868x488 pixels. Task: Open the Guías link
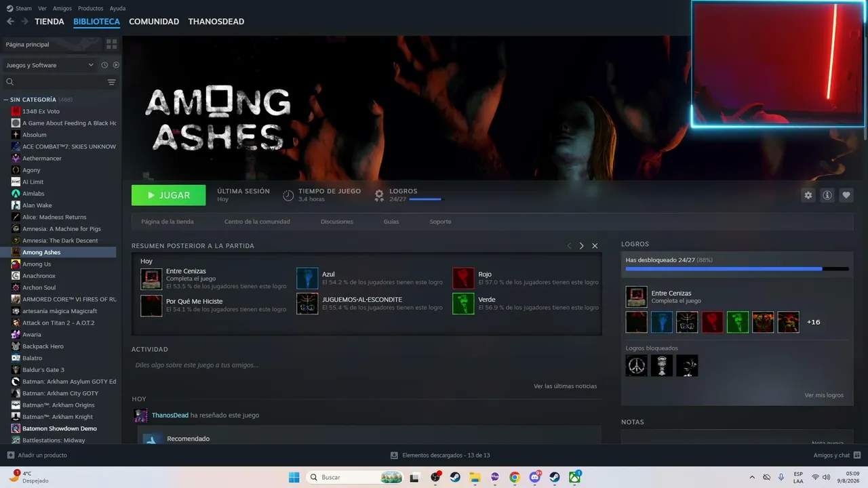coord(391,222)
